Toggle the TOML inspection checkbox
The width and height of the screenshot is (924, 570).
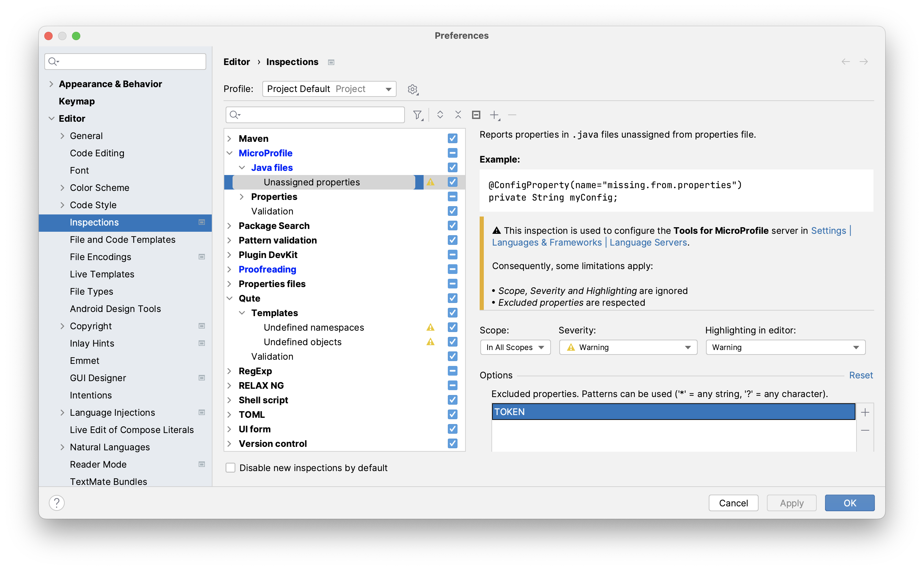click(x=453, y=414)
